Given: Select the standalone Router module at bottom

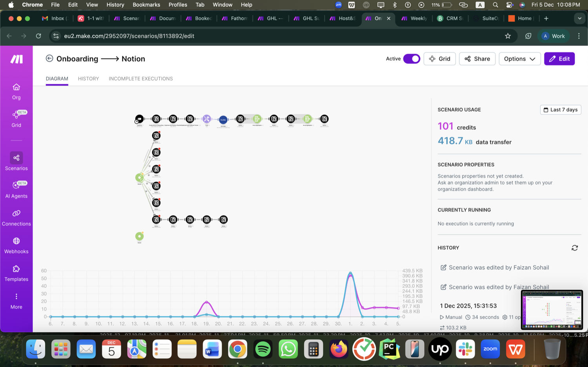Looking at the screenshot, I should tap(140, 236).
